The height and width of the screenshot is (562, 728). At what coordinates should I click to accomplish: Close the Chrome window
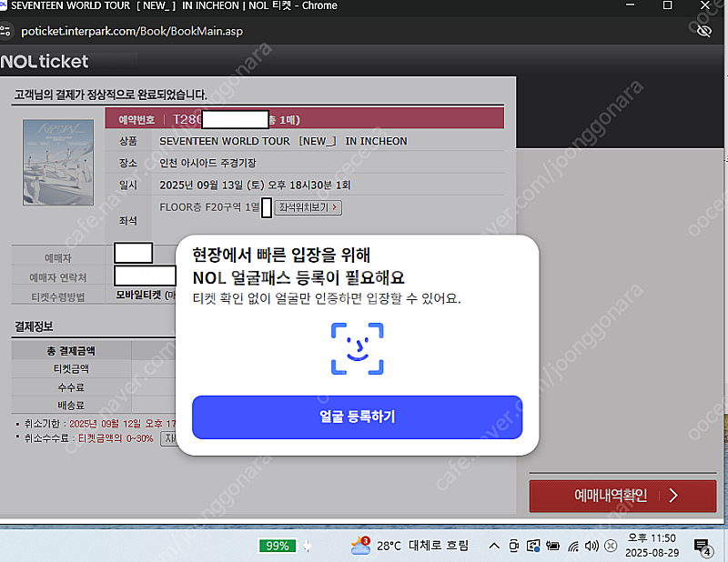704,5
